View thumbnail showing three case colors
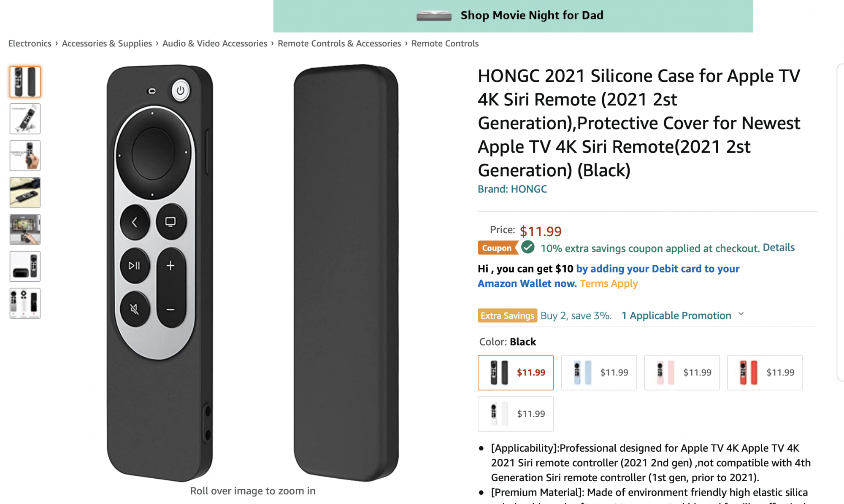844x504 pixels. [x=25, y=303]
